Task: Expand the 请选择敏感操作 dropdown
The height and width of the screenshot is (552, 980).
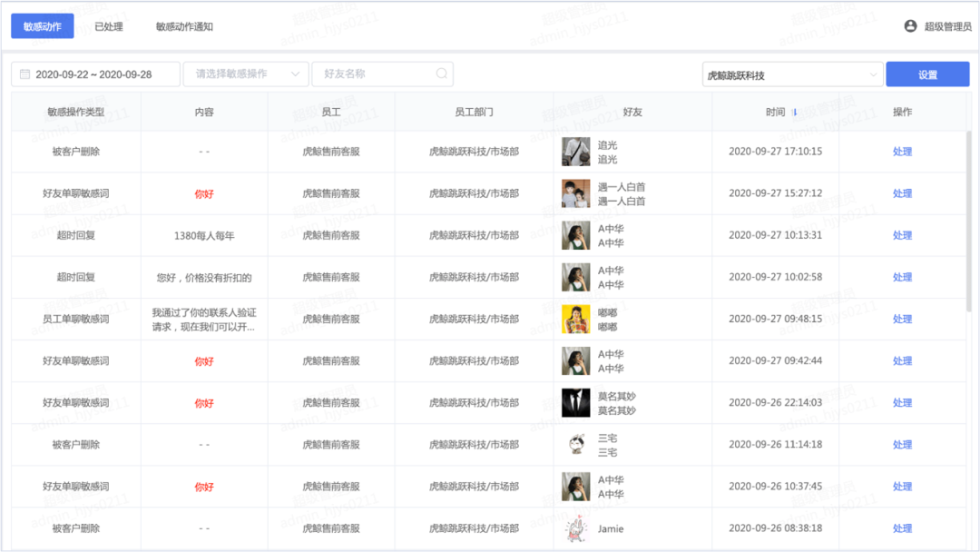Action: click(246, 74)
